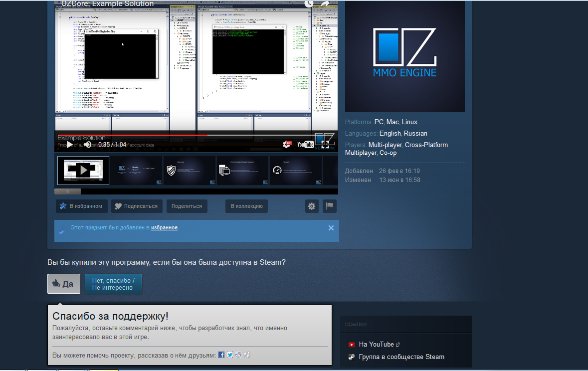
Task: Click the date text 13 июн в 16:58
Action: 400,180
